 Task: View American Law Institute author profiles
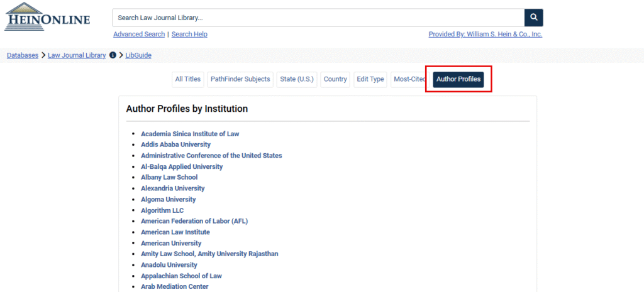tap(175, 232)
